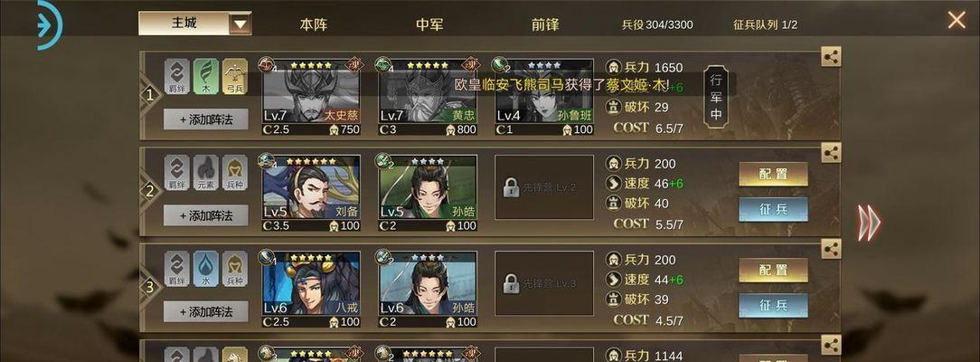This screenshot has width=980, height=362.
Task: Select the 木 element icon in team 1
Action: [x=205, y=77]
